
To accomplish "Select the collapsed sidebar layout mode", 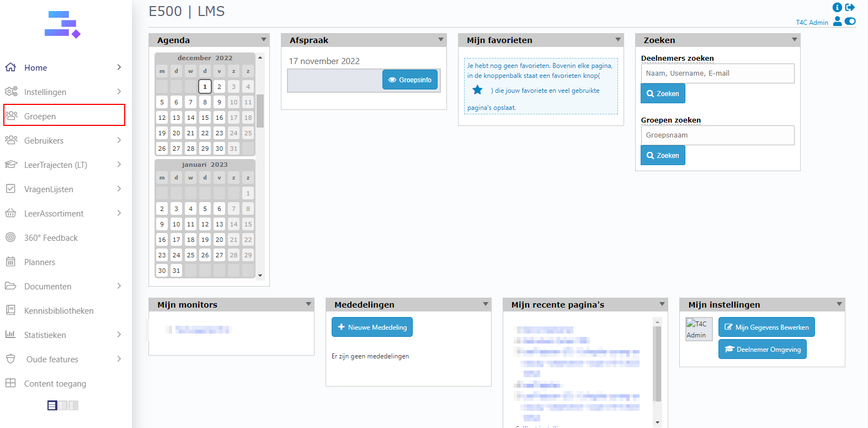I will tap(73, 405).
